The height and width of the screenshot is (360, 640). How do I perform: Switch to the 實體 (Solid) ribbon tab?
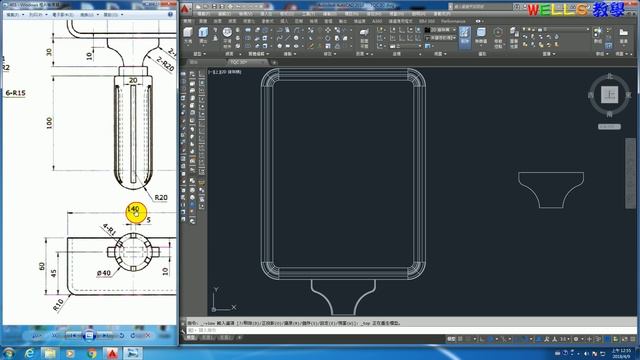point(203,21)
